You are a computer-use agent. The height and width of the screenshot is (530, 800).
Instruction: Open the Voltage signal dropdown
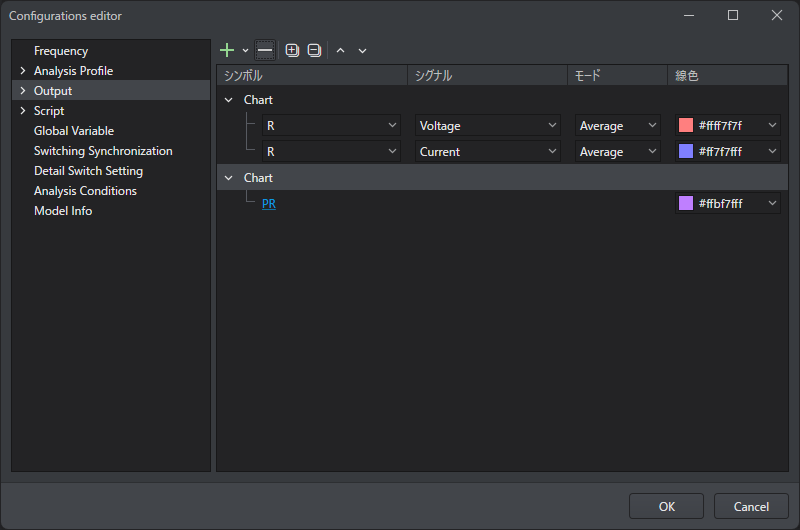pyautogui.click(x=488, y=125)
